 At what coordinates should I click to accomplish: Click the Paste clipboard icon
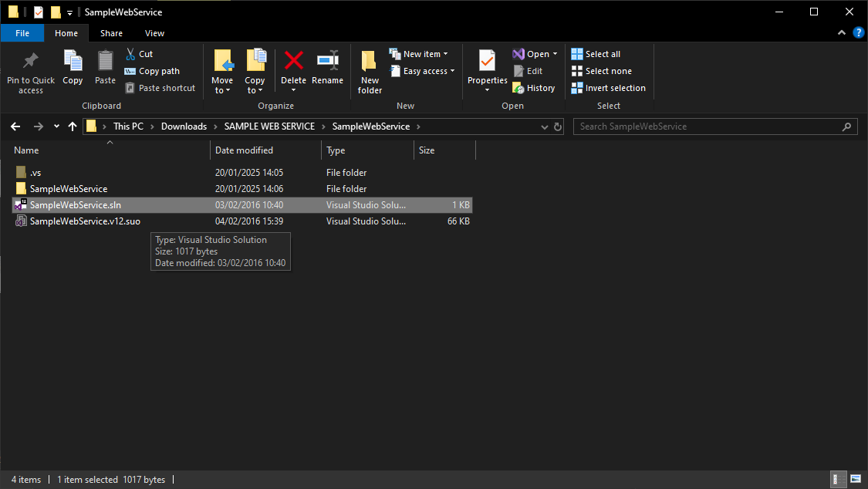pyautogui.click(x=105, y=61)
